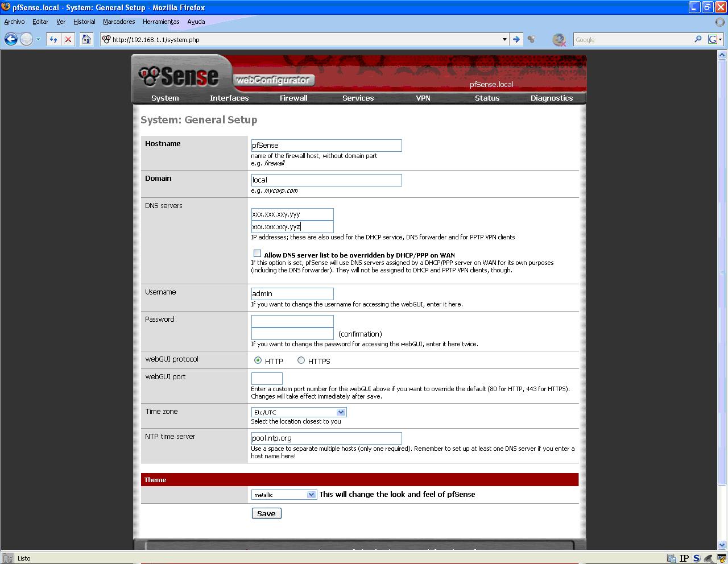
Task: Open the Ayuda menu
Action: (x=196, y=22)
